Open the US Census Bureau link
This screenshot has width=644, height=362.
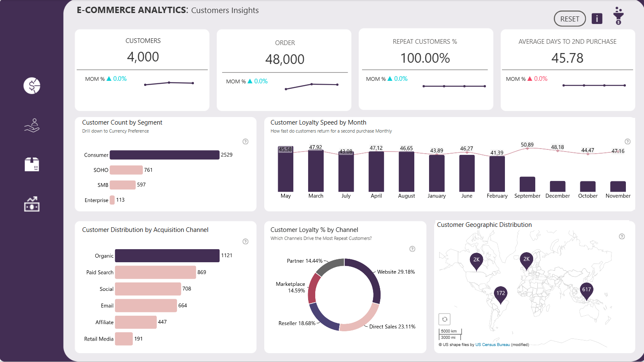(x=492, y=345)
